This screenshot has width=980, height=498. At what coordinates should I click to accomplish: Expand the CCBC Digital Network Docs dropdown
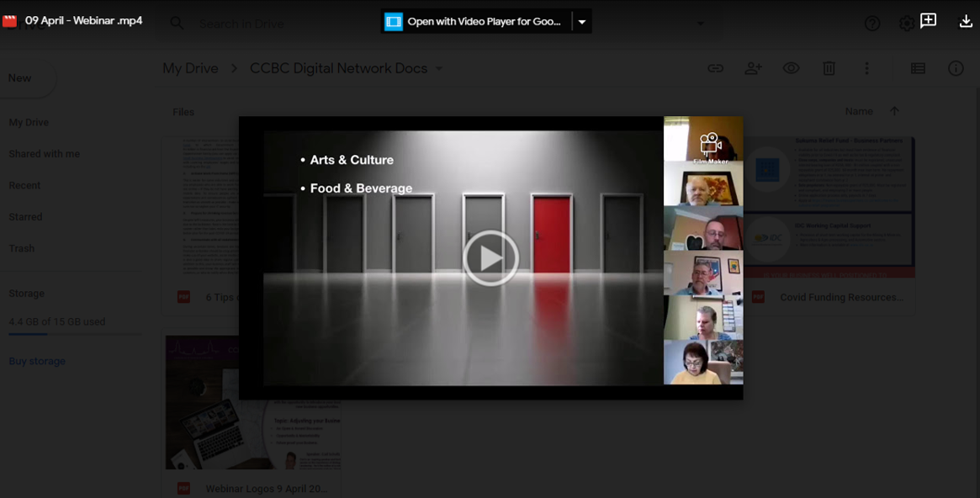point(438,69)
